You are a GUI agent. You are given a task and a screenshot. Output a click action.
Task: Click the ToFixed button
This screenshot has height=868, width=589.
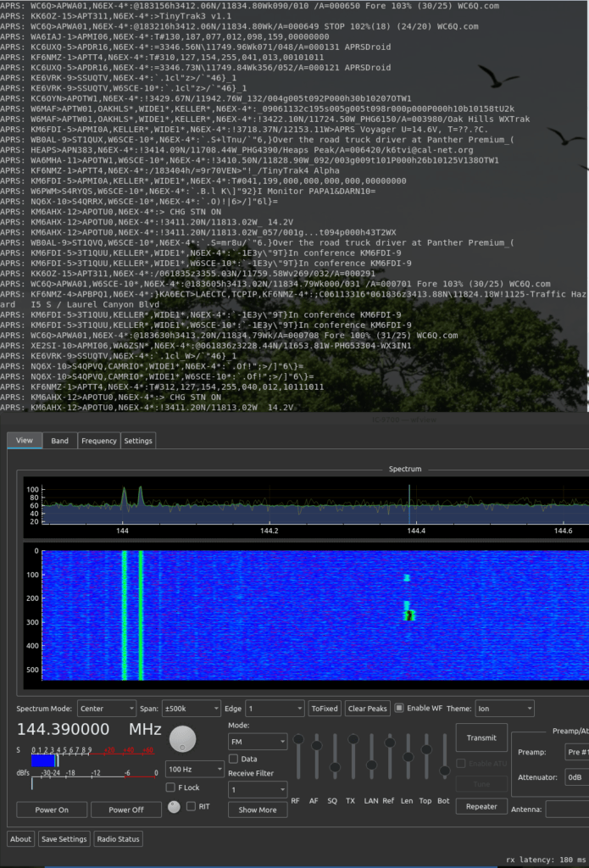[x=325, y=708]
